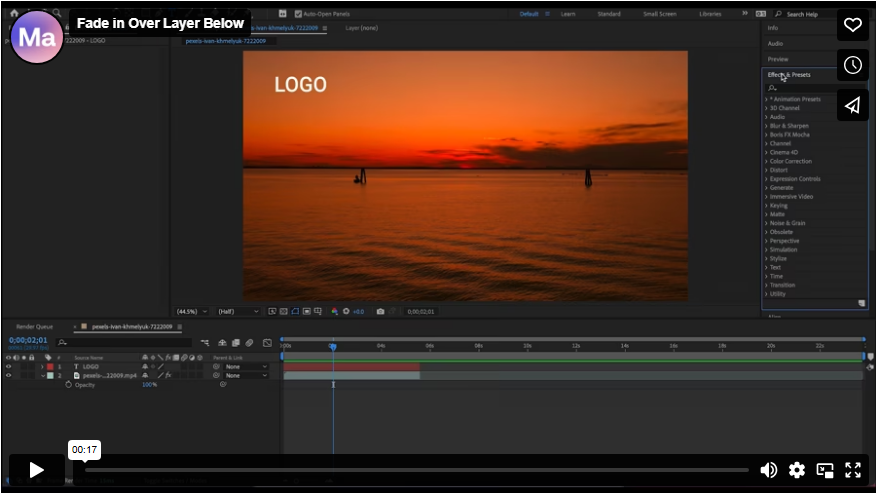Expand Distort effects category
Image resolution: width=877 pixels, height=494 pixels.
[x=766, y=170]
